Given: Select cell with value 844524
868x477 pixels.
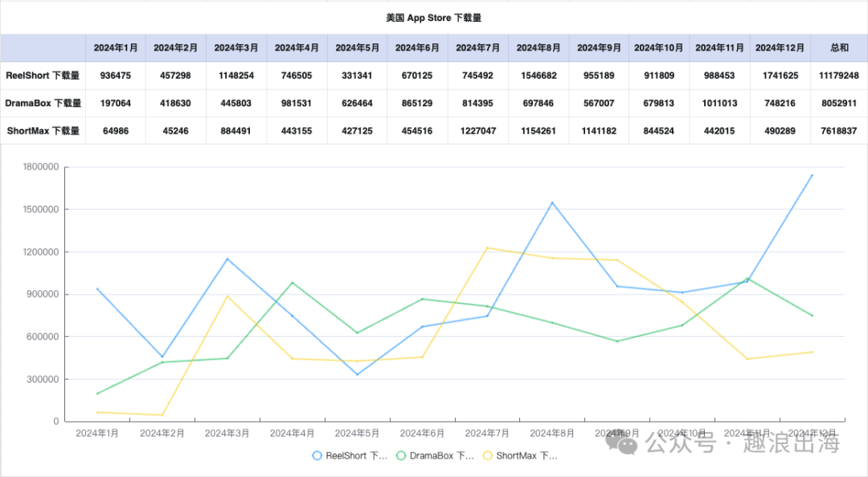Looking at the screenshot, I should pyautogui.click(x=659, y=131).
